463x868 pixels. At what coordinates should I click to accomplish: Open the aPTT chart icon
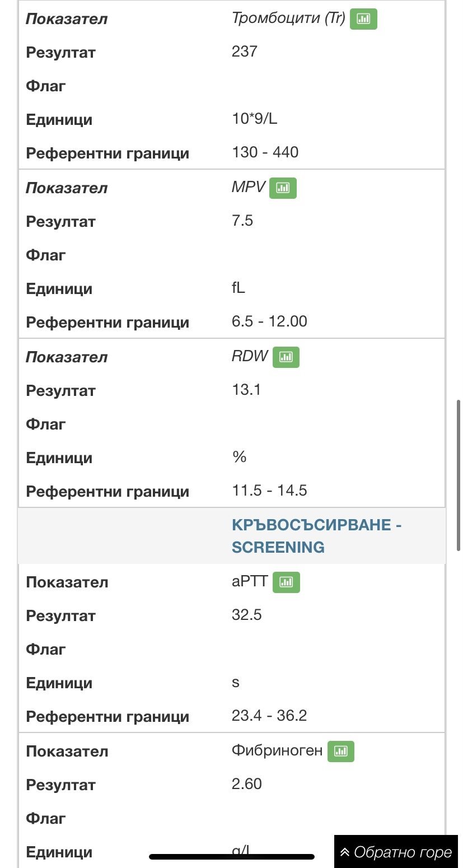coord(286,582)
